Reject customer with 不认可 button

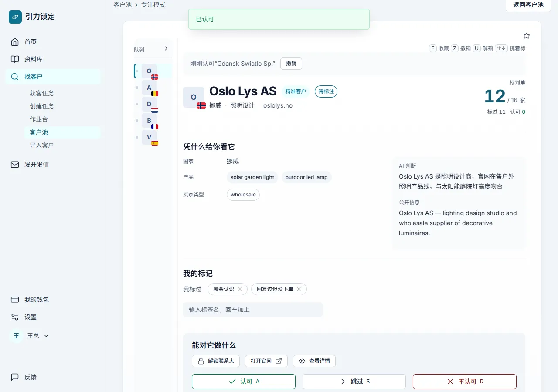465,382
